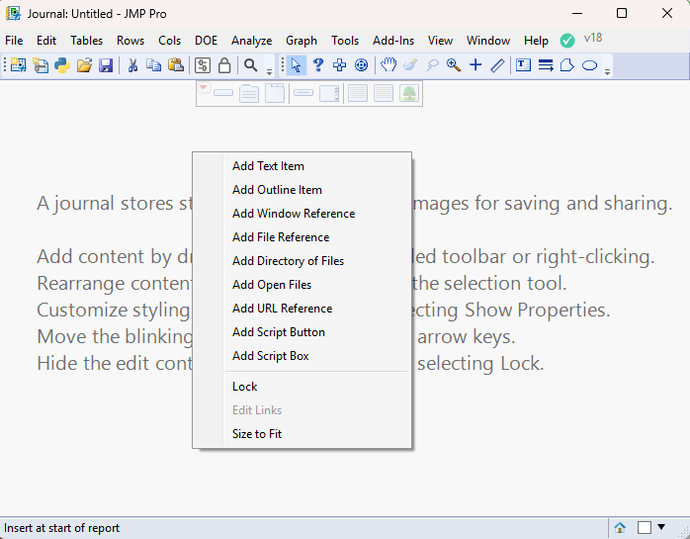
Task: Open the Add-Ins menu
Action: coord(393,40)
